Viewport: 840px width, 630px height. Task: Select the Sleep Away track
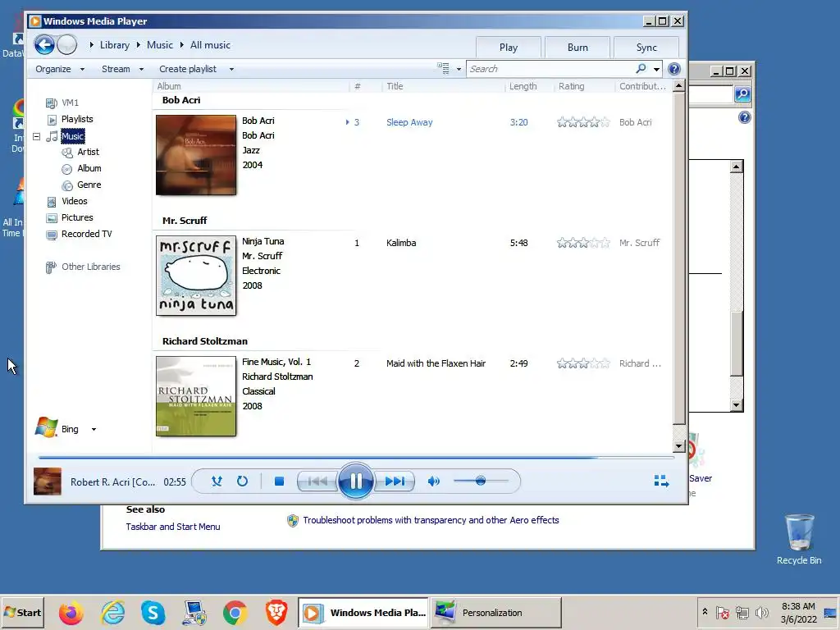point(409,122)
